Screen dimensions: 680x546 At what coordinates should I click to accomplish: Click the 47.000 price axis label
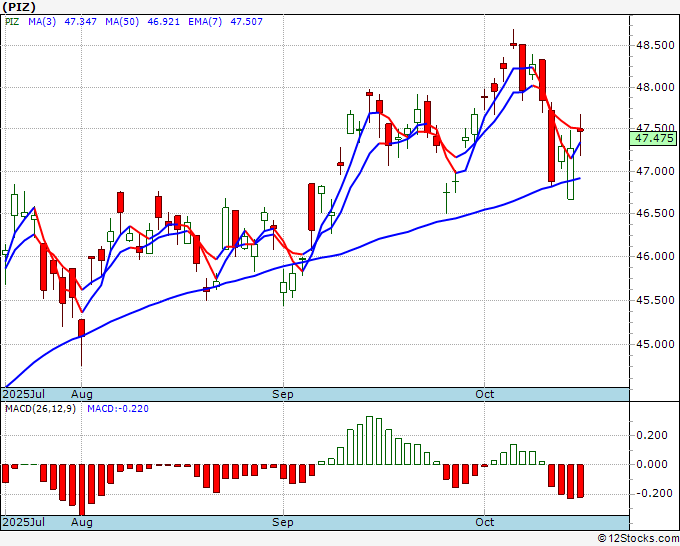point(655,171)
